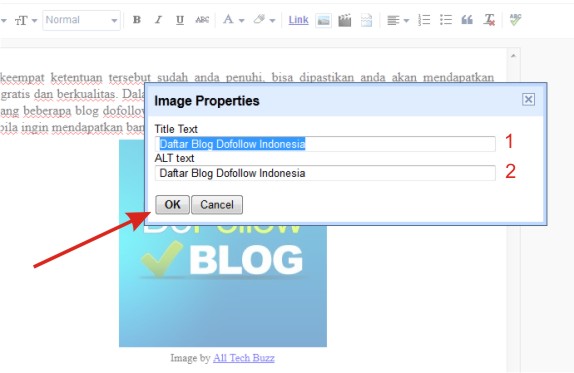574x373 pixels.
Task: Open the text color picker
Action: pos(234,20)
